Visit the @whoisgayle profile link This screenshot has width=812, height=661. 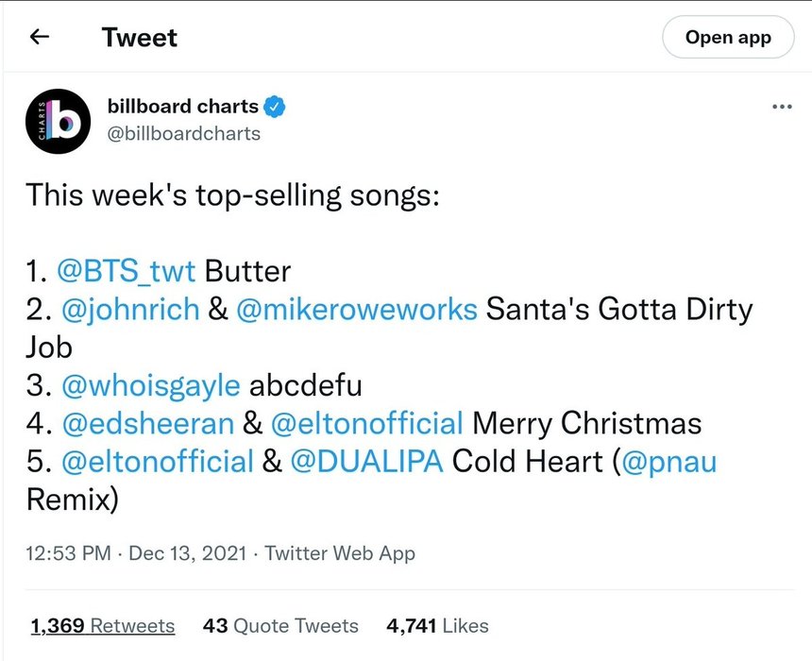151,385
